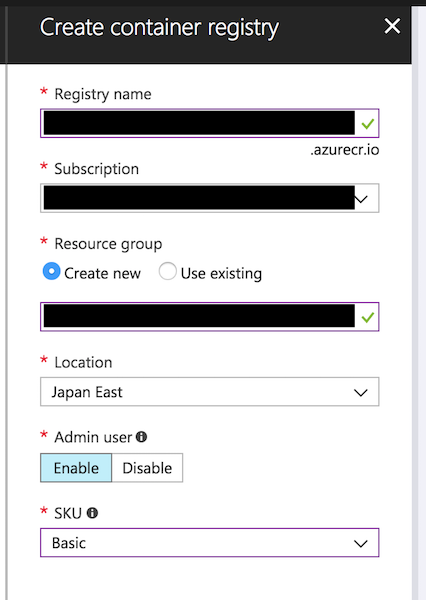Image resolution: width=426 pixels, height=600 pixels.
Task: Click the SKU info icon
Action: click(x=92, y=513)
